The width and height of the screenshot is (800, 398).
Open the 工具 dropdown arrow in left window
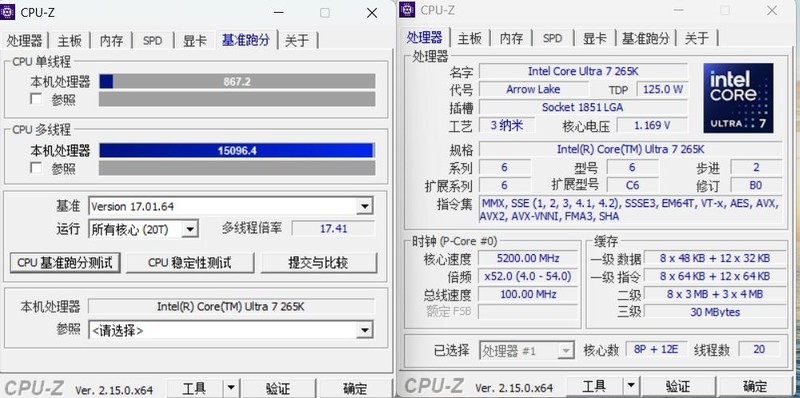pos(231,388)
